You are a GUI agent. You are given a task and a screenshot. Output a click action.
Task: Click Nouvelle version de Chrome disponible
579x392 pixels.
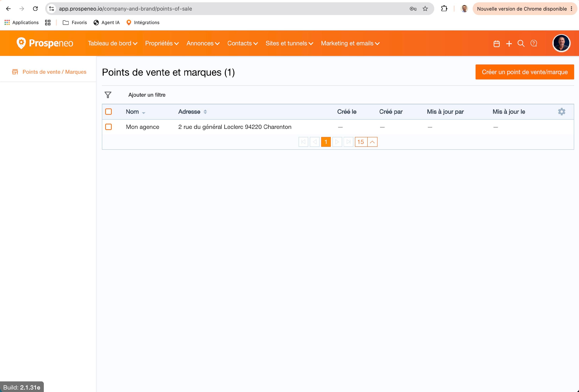point(525,9)
